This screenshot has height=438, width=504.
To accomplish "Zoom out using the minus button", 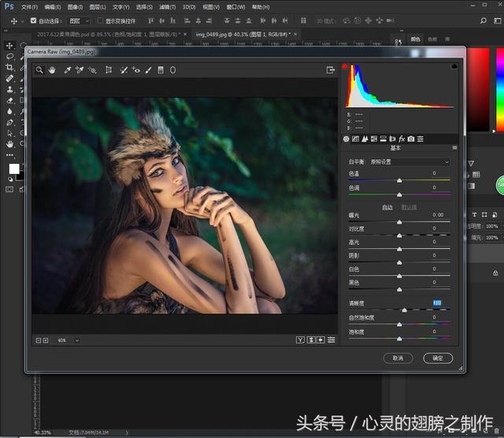I will [39, 340].
